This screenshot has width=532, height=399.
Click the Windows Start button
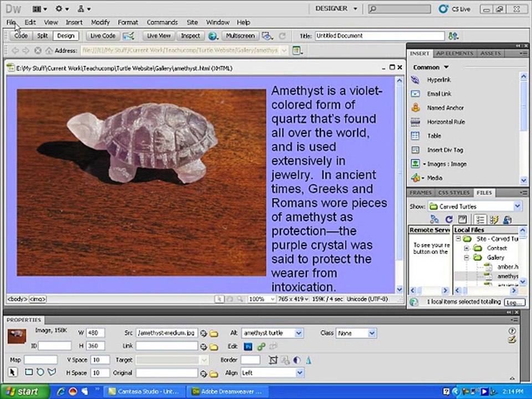pos(21,391)
